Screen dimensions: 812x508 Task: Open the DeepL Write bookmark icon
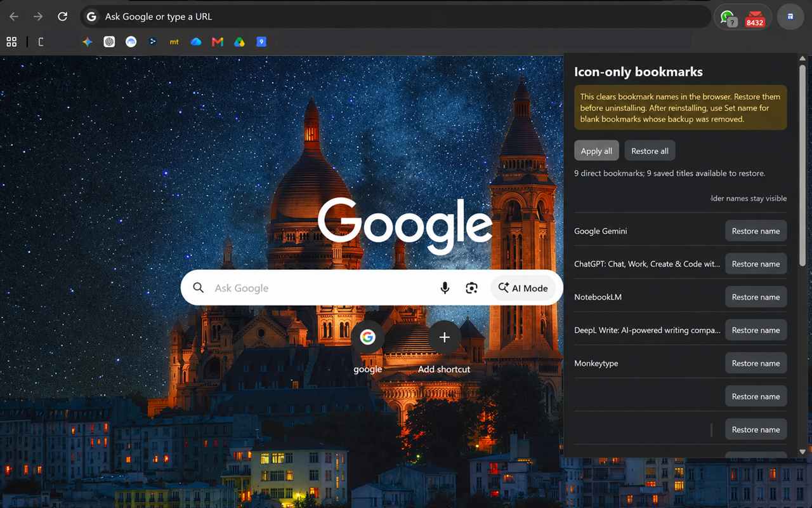(152, 42)
